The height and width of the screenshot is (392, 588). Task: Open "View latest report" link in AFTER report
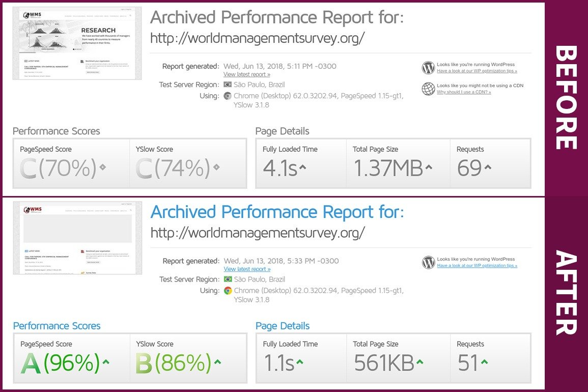247,269
